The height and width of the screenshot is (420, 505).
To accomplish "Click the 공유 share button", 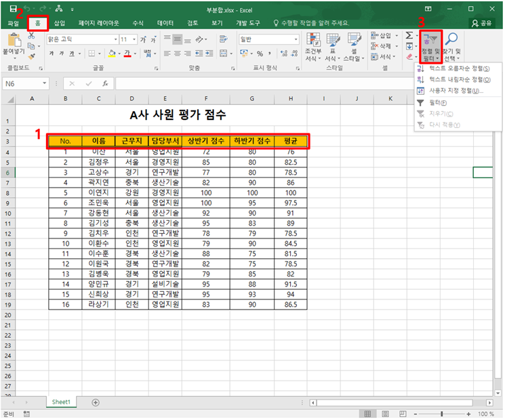I will point(482,23).
